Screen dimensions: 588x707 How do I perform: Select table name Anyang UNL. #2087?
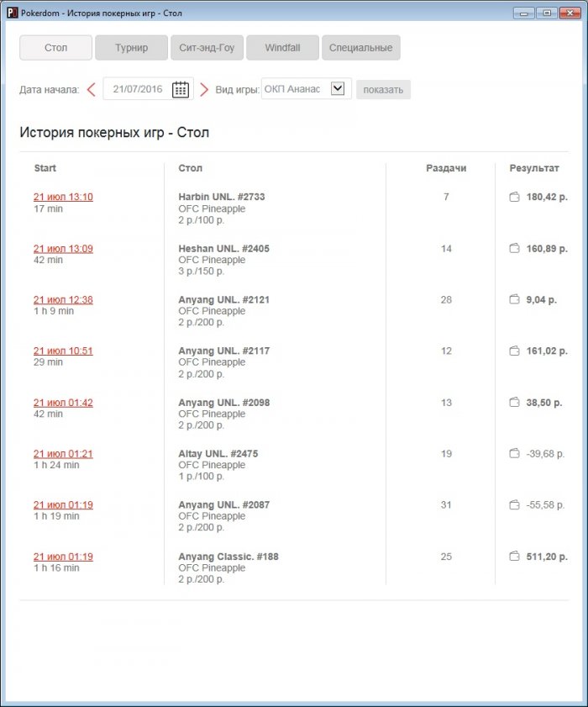(224, 505)
